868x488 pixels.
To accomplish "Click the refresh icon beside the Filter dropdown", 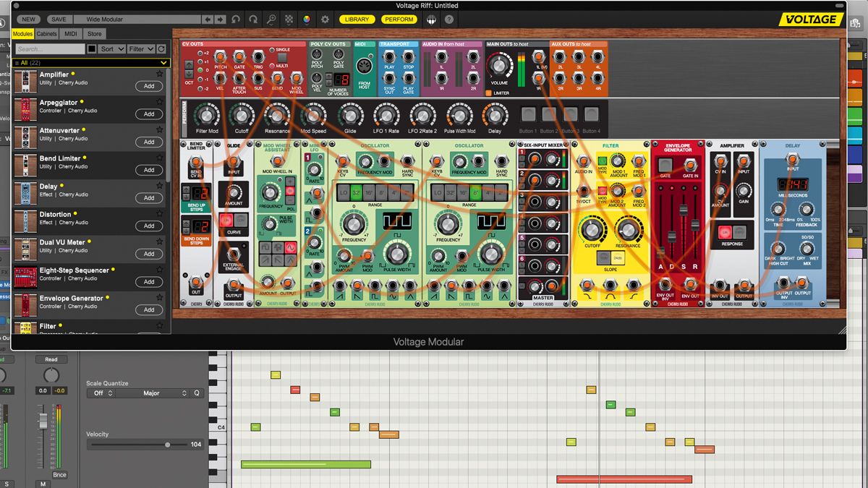I will [161, 49].
